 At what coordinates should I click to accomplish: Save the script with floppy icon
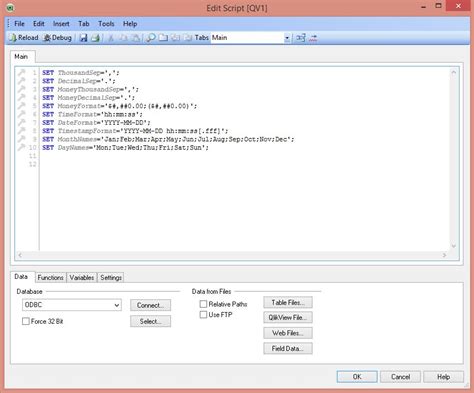83,38
